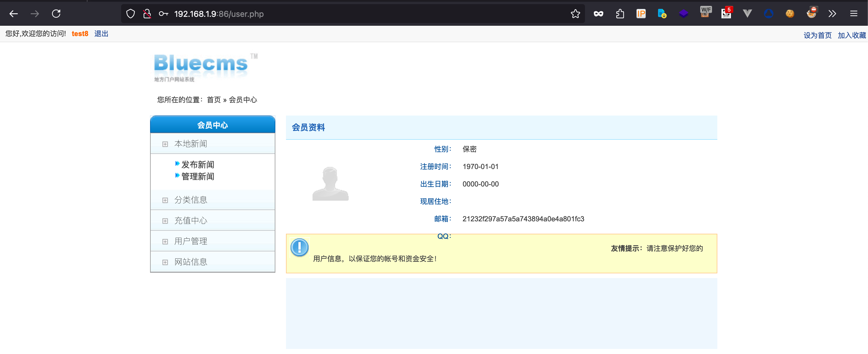Viewport: 868px width, 354px height.
Task: Expand the 充值中心 section plus box
Action: pos(165,221)
